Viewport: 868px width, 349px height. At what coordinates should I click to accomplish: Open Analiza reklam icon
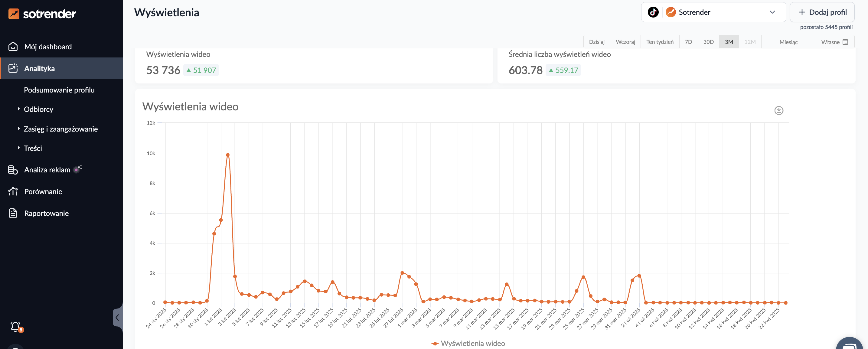tap(13, 170)
